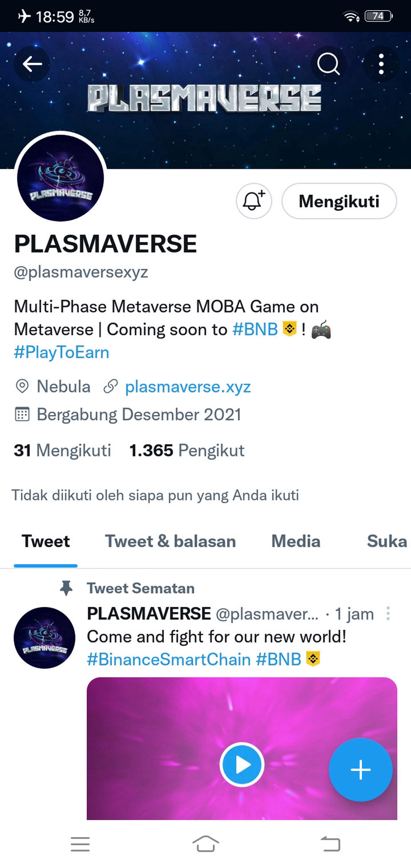Switch to Tweet & balasan tab
This screenshot has height=868, width=411.
[x=171, y=541]
